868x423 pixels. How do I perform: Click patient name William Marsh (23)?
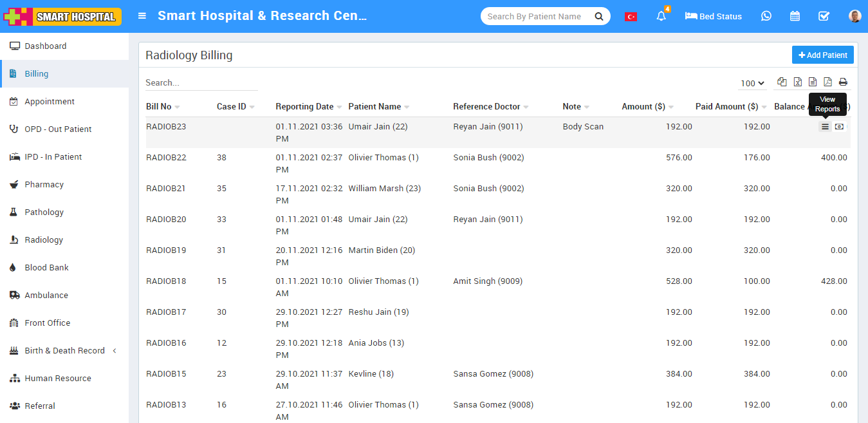385,189
